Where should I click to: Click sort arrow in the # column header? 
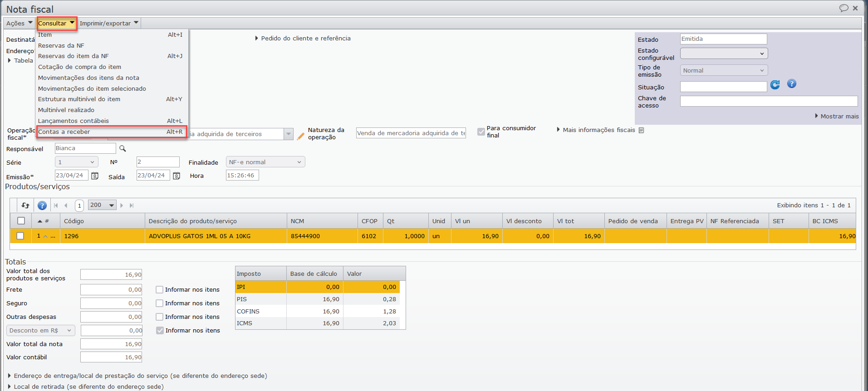40,221
